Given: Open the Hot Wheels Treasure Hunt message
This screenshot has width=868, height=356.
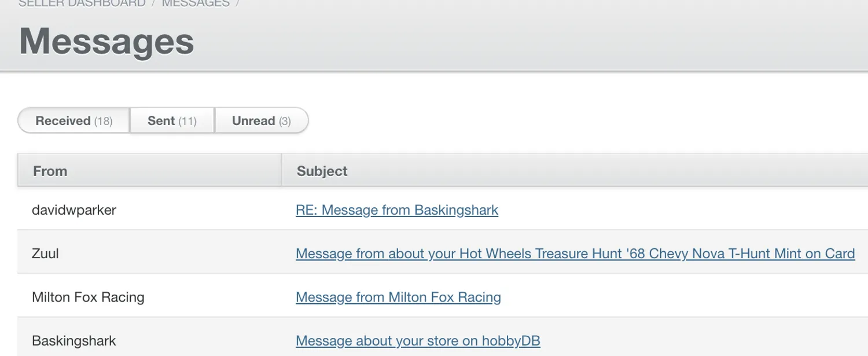Looking at the screenshot, I should (x=575, y=254).
